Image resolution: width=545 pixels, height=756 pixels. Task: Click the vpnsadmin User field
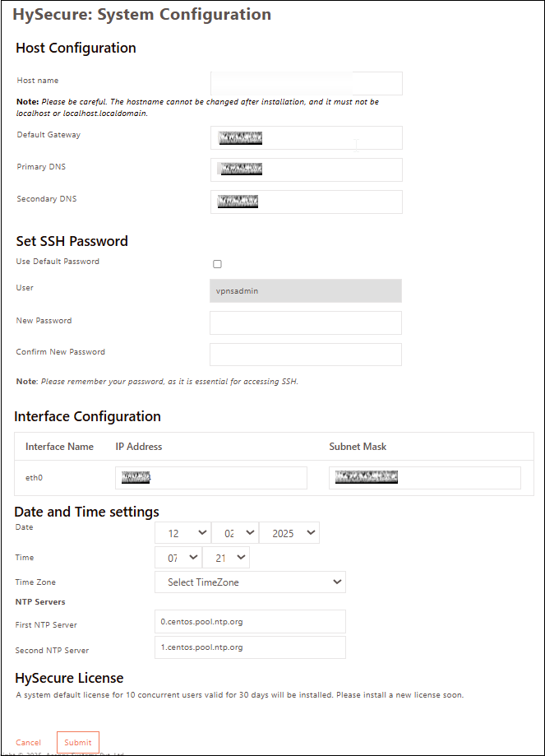click(x=306, y=291)
